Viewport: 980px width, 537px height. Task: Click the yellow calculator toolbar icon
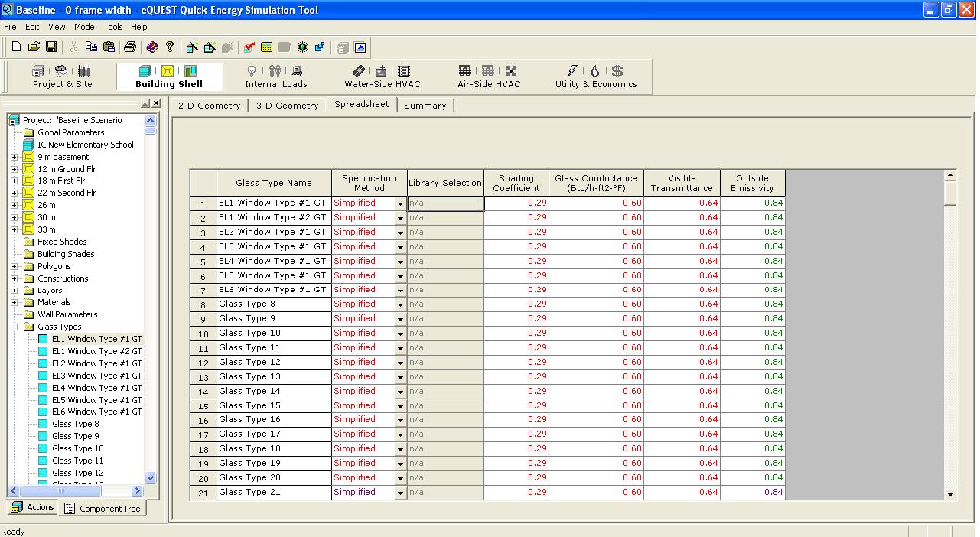click(266, 47)
